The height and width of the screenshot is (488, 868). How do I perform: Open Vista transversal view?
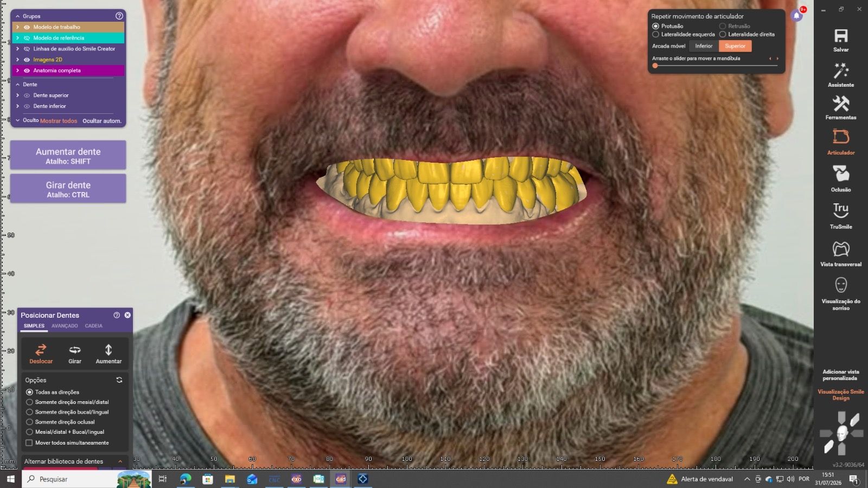841,248
